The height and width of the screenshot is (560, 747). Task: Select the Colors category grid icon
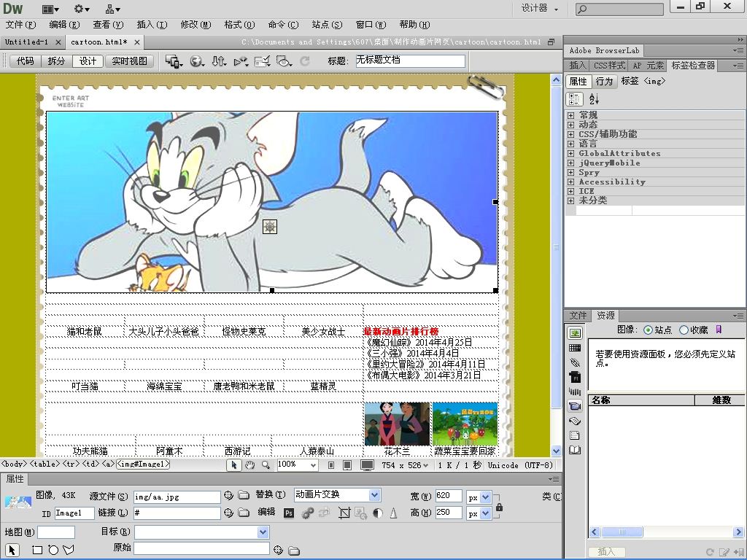tap(575, 348)
